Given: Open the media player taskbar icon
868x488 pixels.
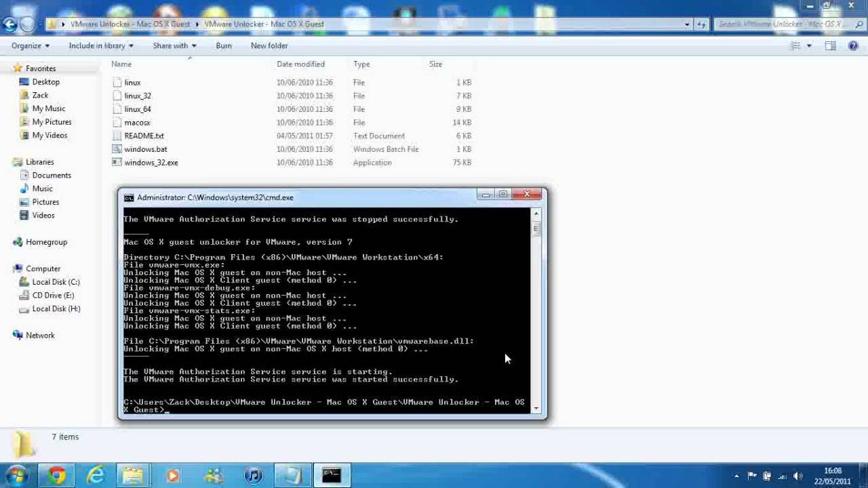Looking at the screenshot, I should pyautogui.click(x=174, y=475).
